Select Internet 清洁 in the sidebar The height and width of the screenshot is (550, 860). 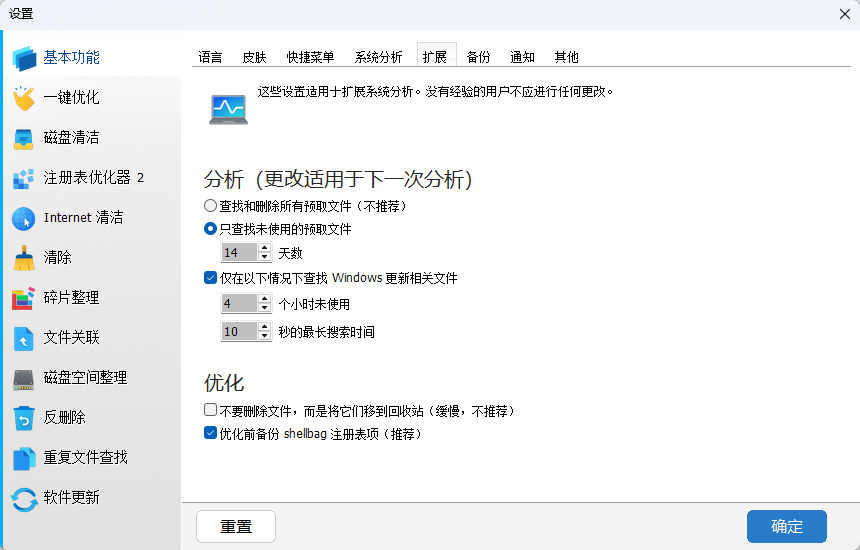[x=83, y=217]
